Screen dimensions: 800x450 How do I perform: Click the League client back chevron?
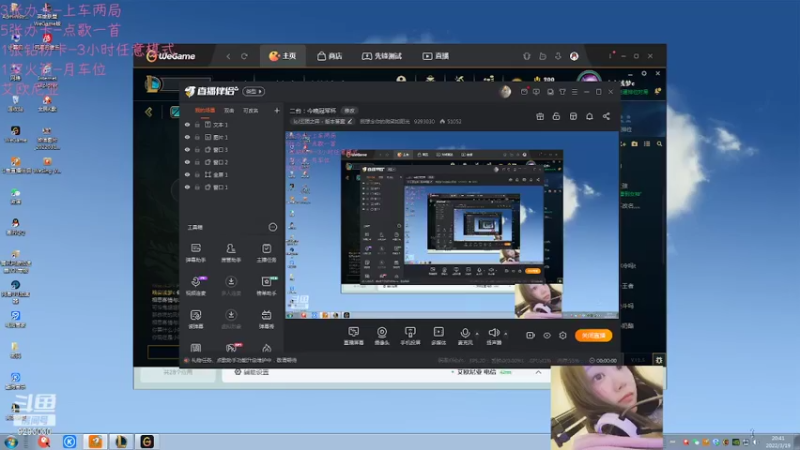click(148, 112)
